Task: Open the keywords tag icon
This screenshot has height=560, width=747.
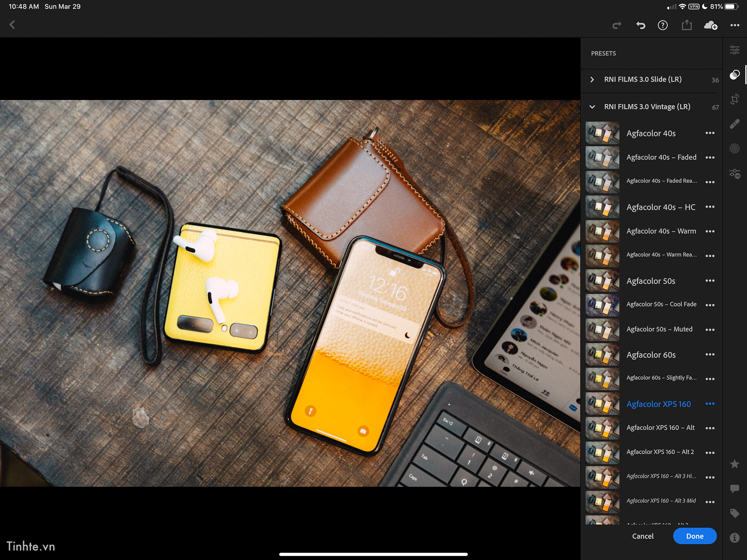Action: point(735,513)
